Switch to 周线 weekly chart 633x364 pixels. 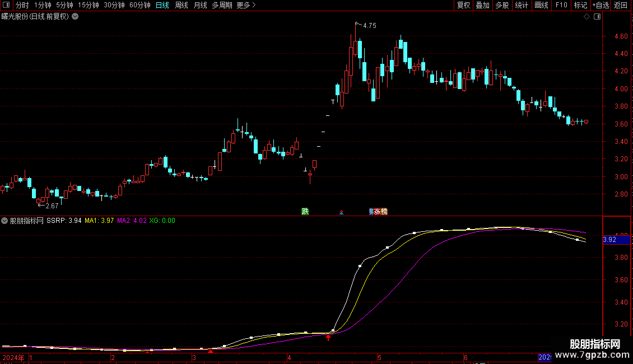pos(181,5)
